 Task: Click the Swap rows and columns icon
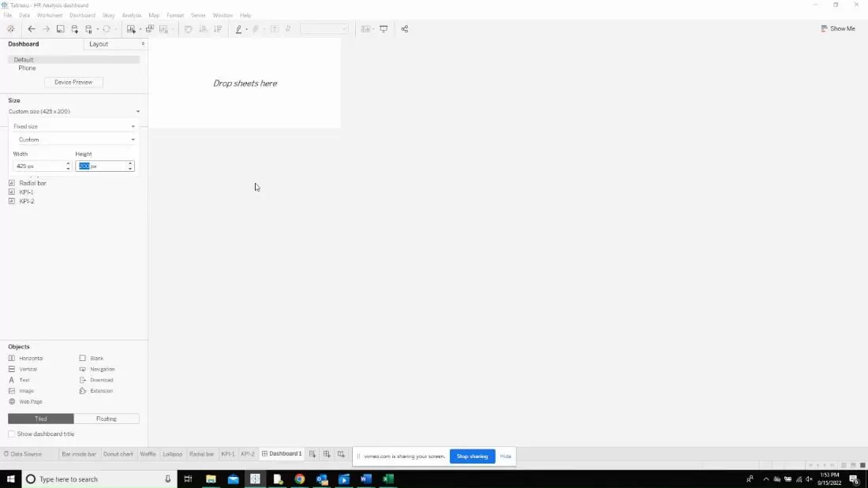click(x=189, y=28)
